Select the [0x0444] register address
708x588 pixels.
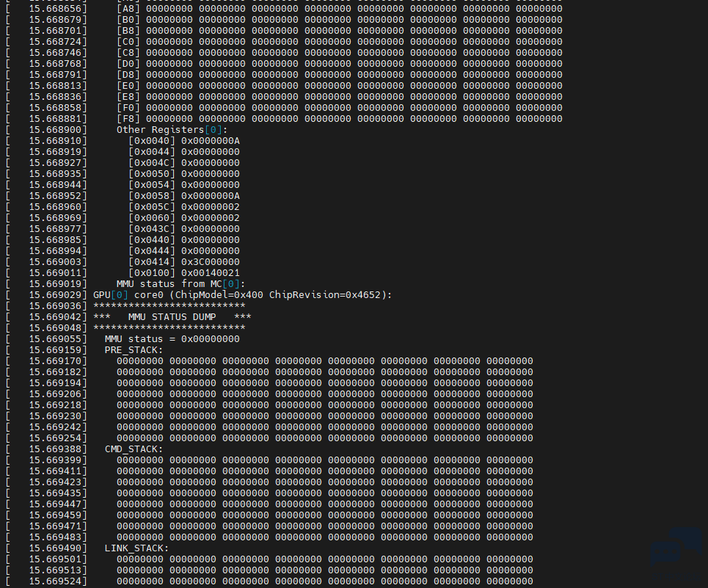click(x=152, y=250)
